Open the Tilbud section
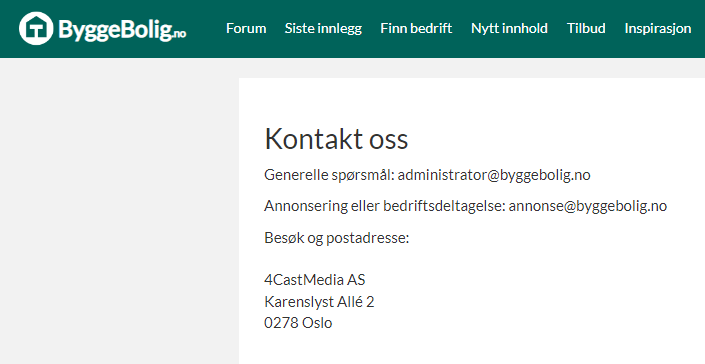The image size is (705, 364). pos(586,28)
